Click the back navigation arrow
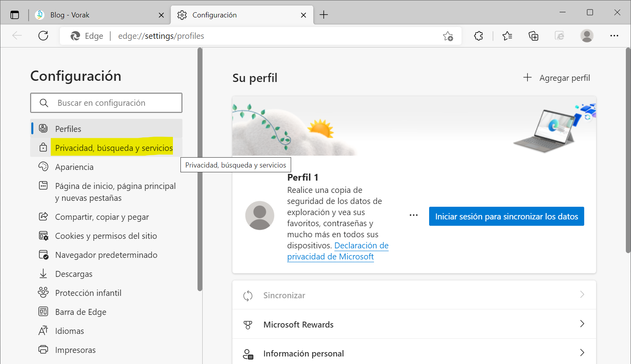This screenshot has height=364, width=631. point(17,36)
